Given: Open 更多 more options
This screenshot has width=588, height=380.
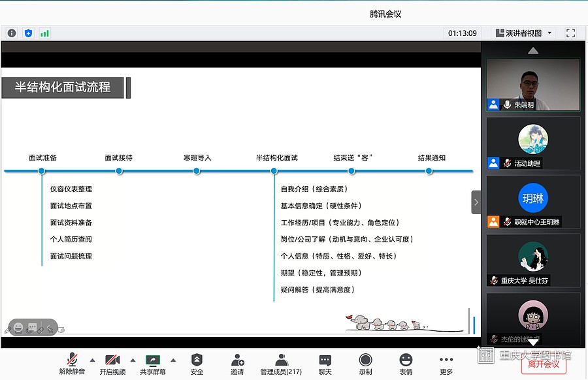Looking at the screenshot, I should click(x=446, y=364).
